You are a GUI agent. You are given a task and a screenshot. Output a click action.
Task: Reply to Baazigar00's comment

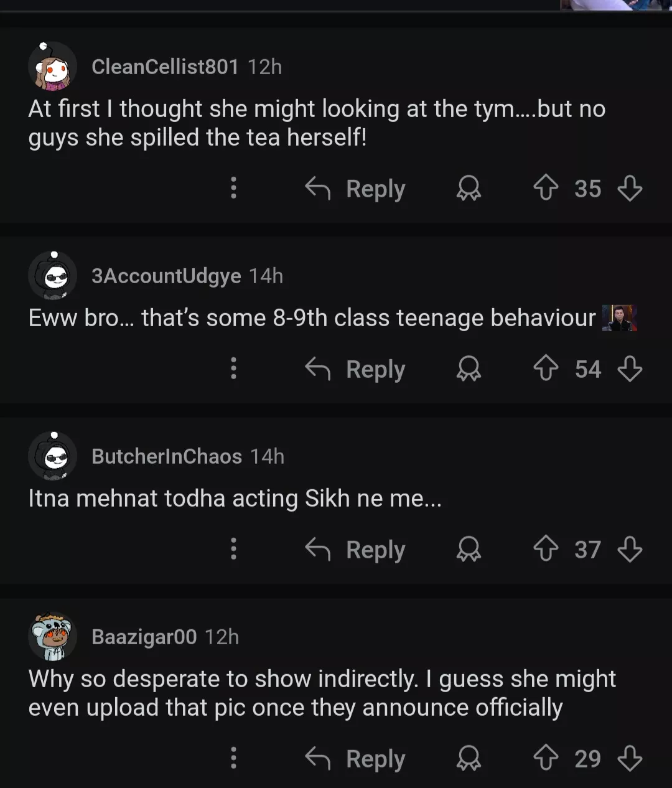355,758
